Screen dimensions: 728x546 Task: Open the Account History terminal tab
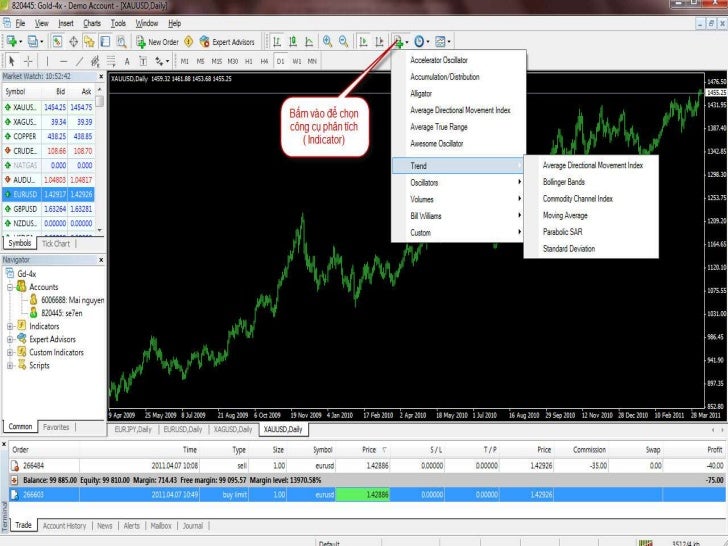[x=65, y=526]
